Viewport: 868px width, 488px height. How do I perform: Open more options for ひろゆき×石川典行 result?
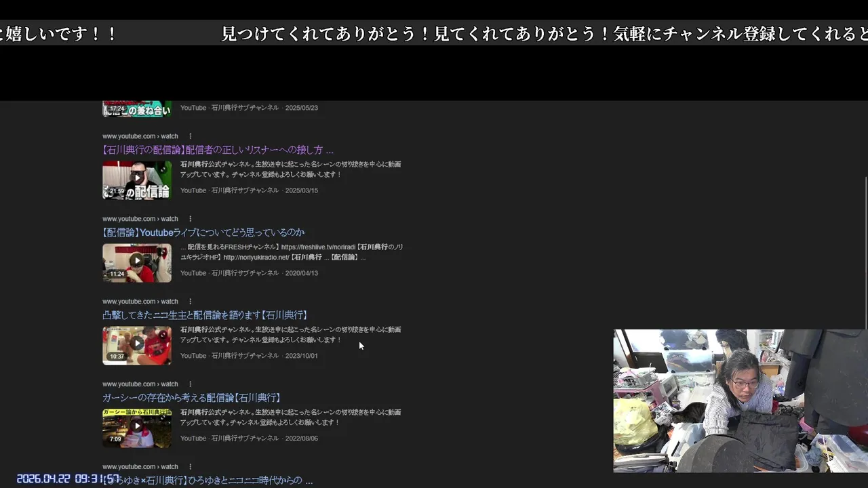pos(191,467)
